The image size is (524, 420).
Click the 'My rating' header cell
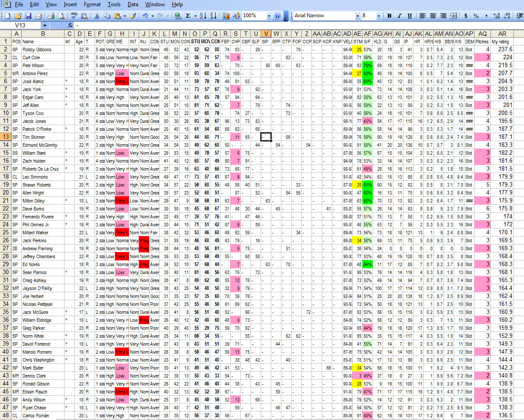502,42
